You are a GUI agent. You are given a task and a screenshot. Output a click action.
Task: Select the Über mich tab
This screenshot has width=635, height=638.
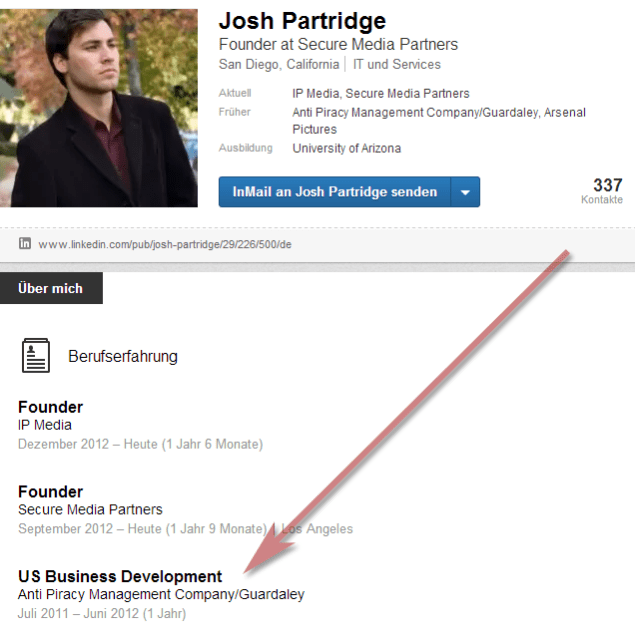50,289
